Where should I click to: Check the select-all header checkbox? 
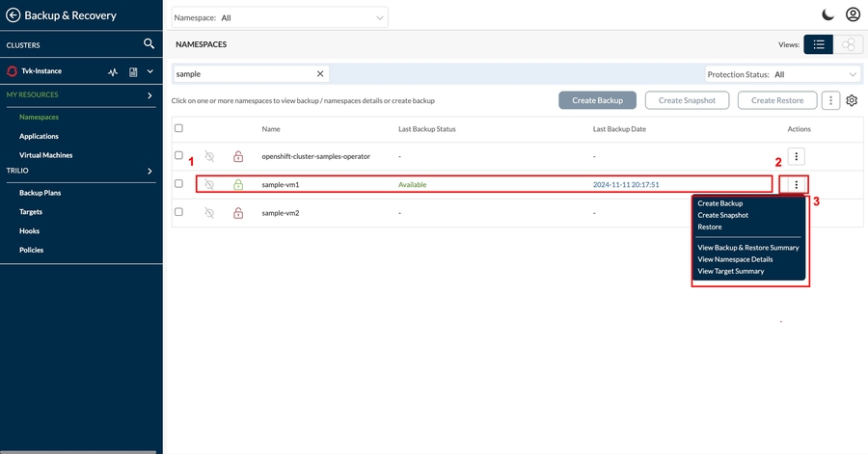click(x=178, y=128)
